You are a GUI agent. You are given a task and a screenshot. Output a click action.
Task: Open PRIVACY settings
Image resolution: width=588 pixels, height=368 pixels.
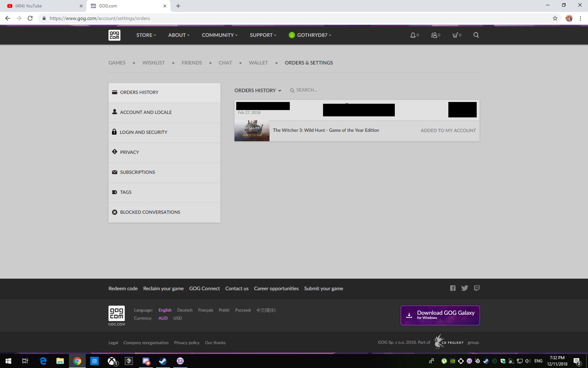pos(164,152)
